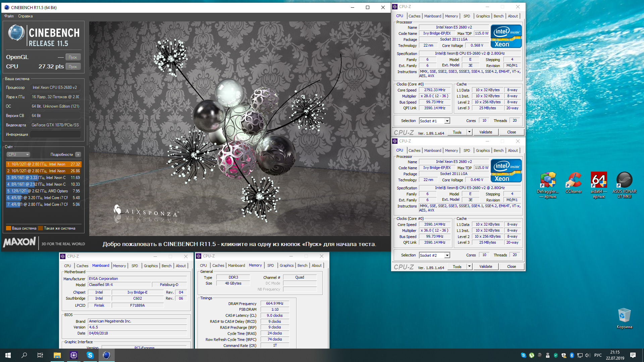Select ranking row 7 scoring 5.06
This screenshot has height=362, width=644.
44,204
